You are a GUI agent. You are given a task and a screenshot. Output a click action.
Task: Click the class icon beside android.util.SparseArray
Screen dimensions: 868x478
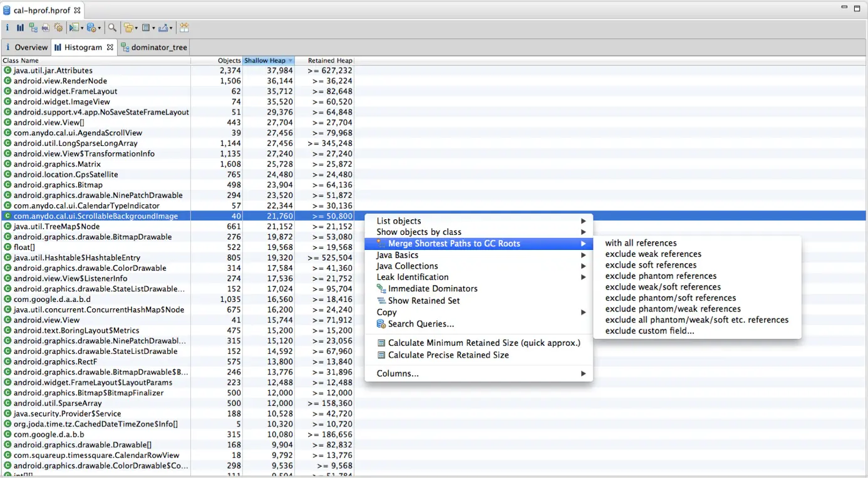8,403
